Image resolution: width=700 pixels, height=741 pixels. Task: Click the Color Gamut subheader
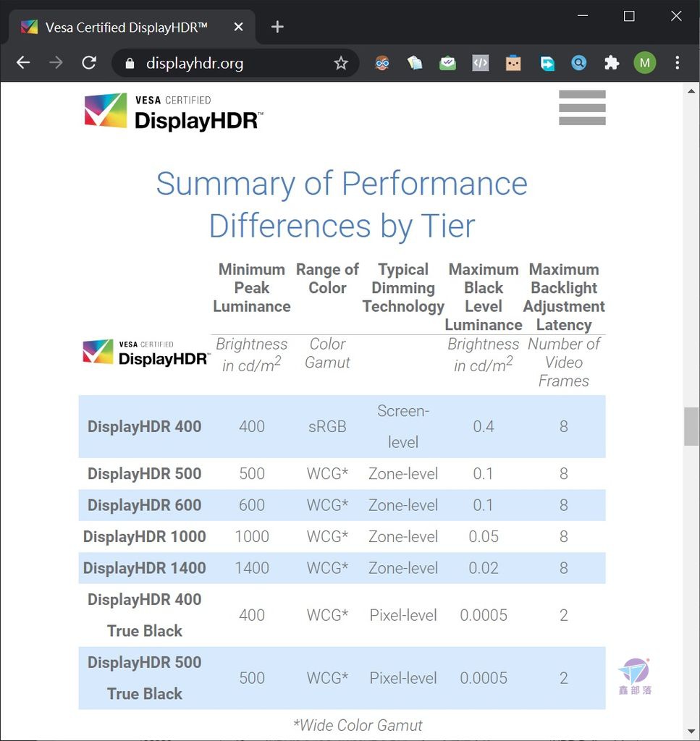click(327, 353)
